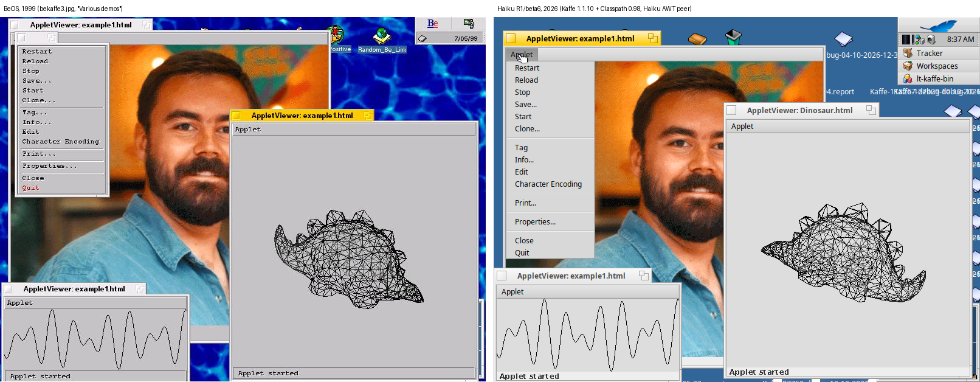This screenshot has width=980, height=382.
Task: Open the Applet menu in the Haiku Dinosaur.html window
Action: [x=742, y=126]
